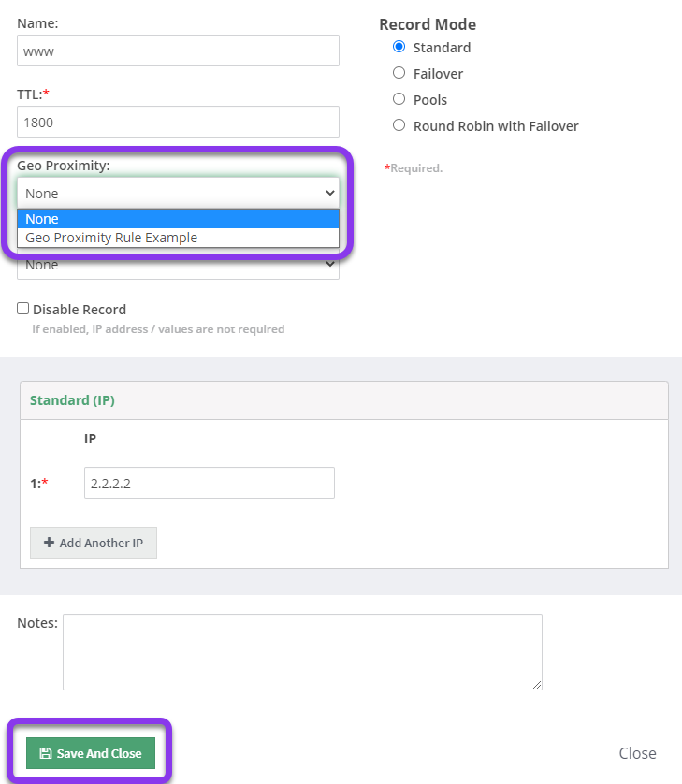Click inside the Notes text area
Viewport: 682px width, 784px height.
(302, 652)
